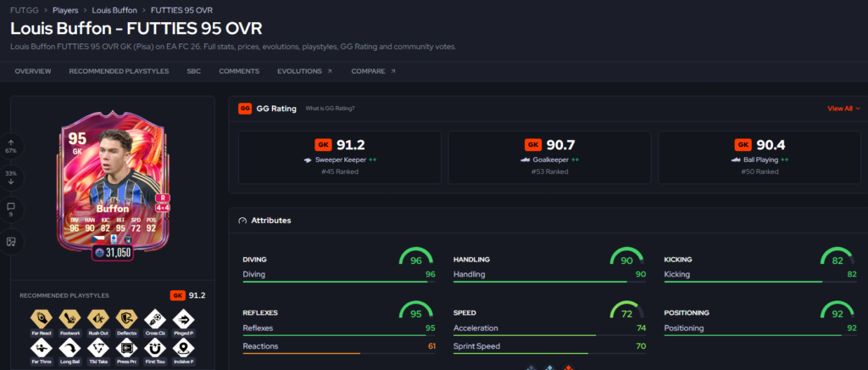The height and width of the screenshot is (370, 868).
Task: Open the Goalkeeper 90.7 rating card
Action: [549, 157]
